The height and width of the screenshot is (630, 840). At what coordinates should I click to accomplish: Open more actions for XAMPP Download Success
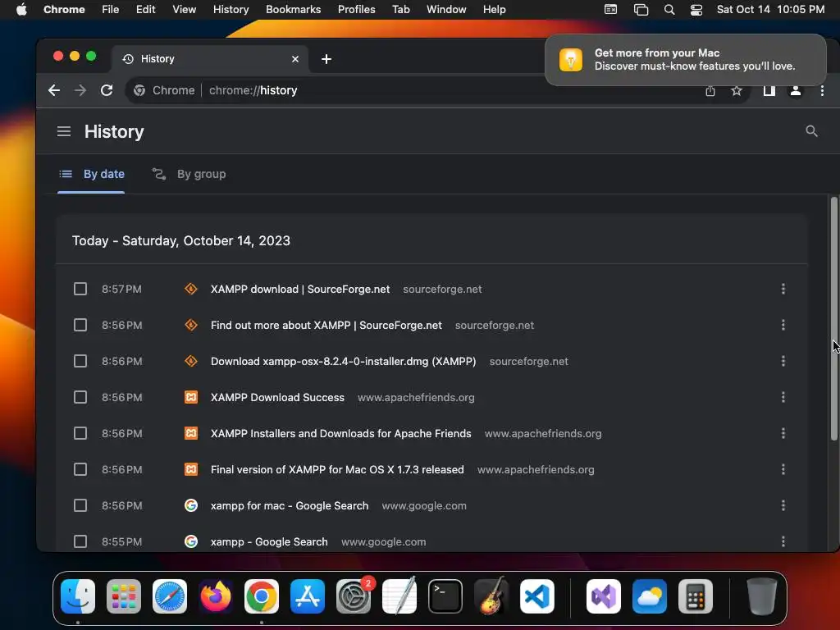(783, 398)
